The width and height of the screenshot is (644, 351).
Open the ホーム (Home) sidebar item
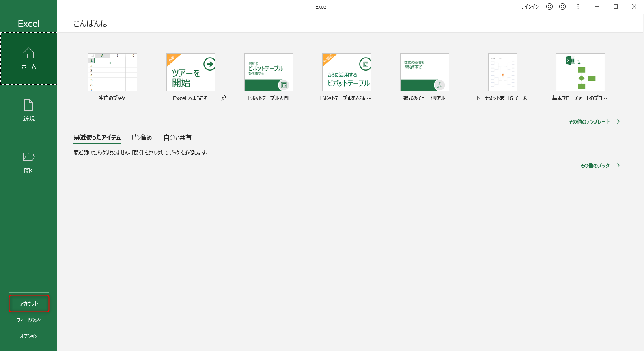pos(28,58)
